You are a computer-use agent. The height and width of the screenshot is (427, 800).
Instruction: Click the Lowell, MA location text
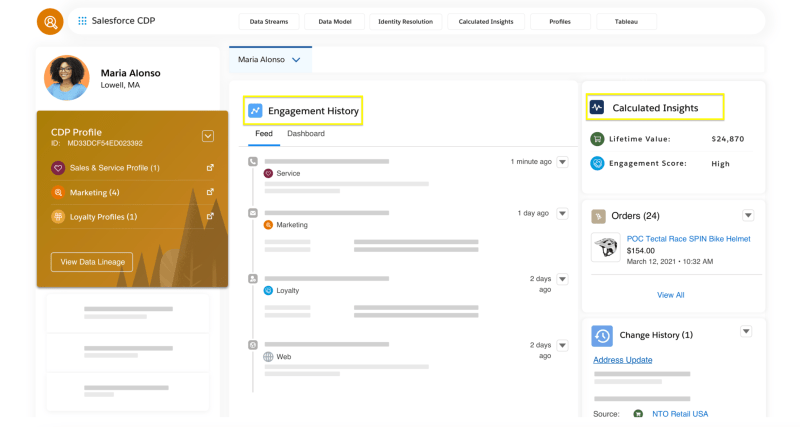pyautogui.click(x=120, y=85)
